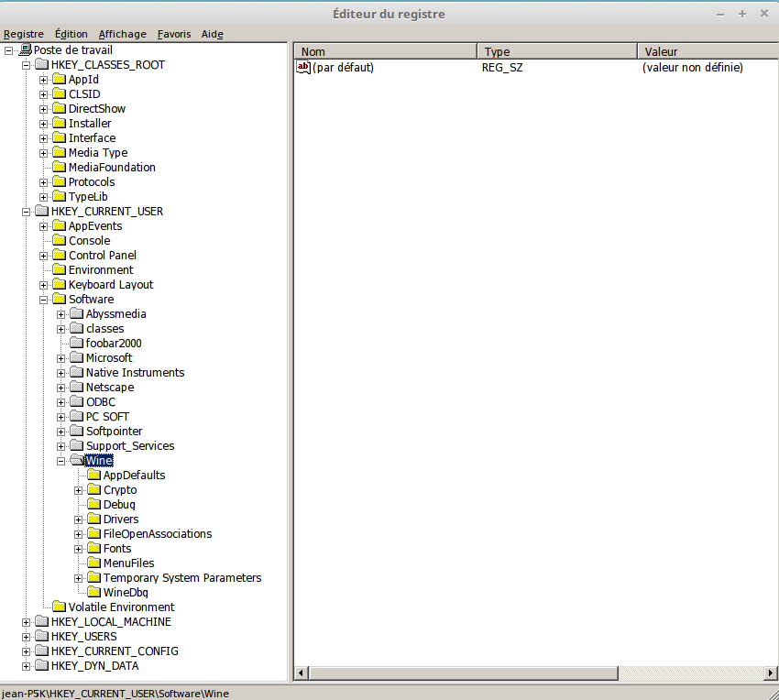
Task: Expand the AppId key
Action: [x=44, y=80]
